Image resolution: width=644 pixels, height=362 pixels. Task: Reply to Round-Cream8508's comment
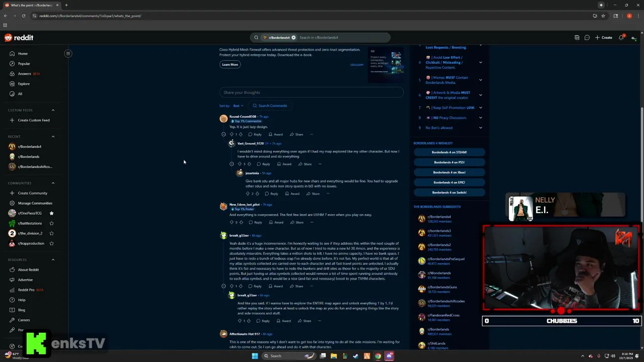pos(255,134)
